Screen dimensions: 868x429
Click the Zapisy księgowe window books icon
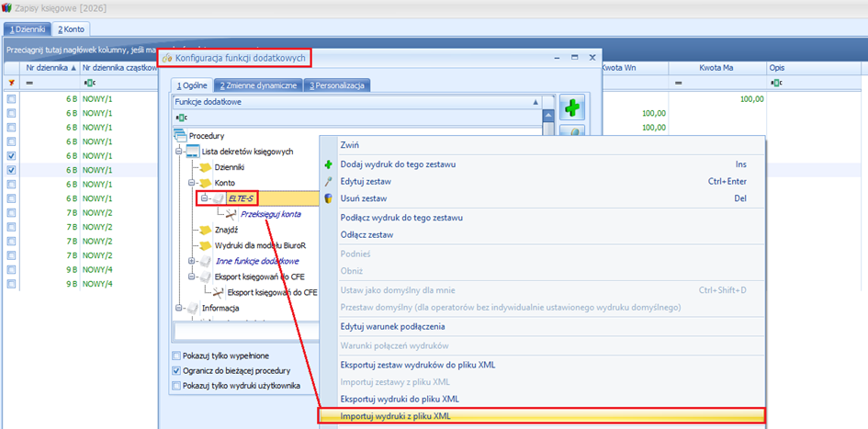point(7,8)
